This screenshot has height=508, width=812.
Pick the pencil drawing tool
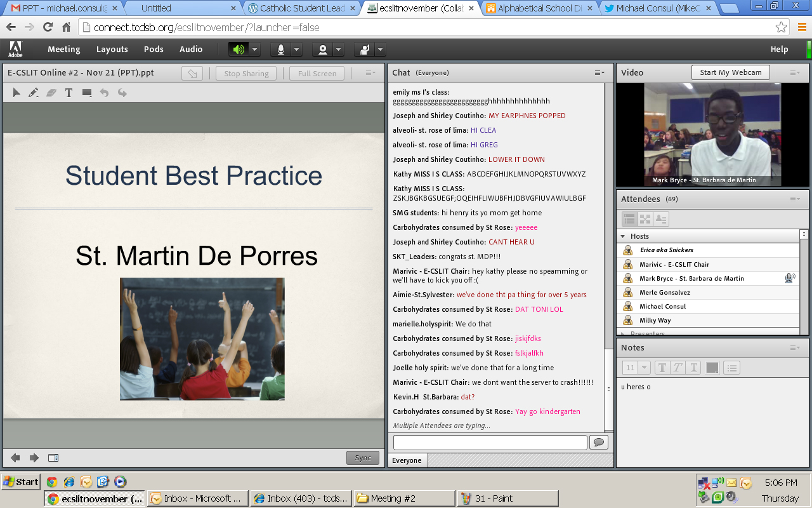pos(34,93)
